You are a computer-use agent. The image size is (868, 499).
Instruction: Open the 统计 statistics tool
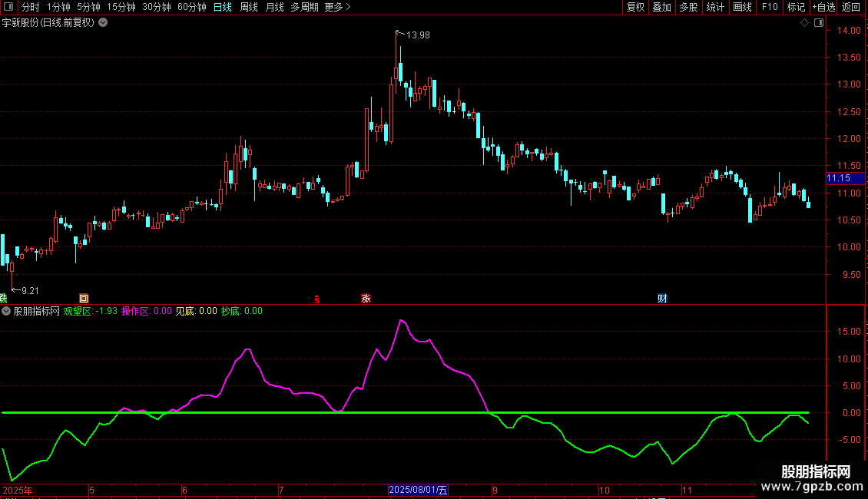click(x=715, y=7)
